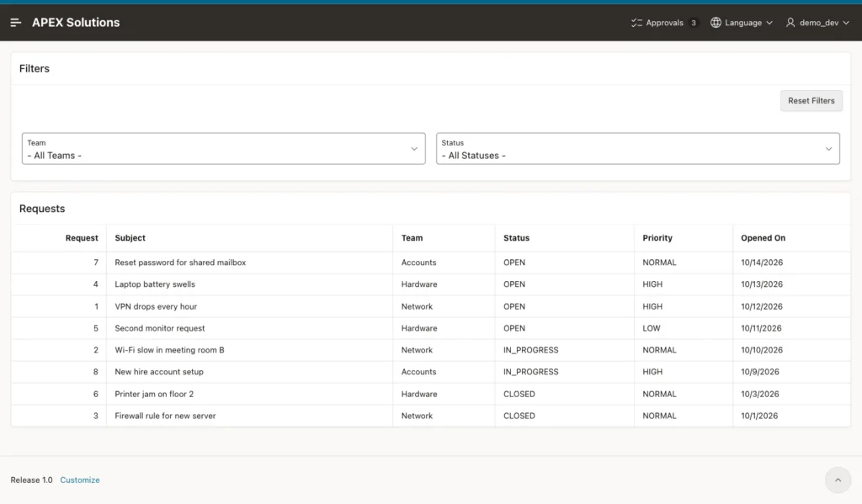Click Accounts team for Reset password row
Image resolution: width=862 pixels, height=504 pixels.
click(418, 263)
